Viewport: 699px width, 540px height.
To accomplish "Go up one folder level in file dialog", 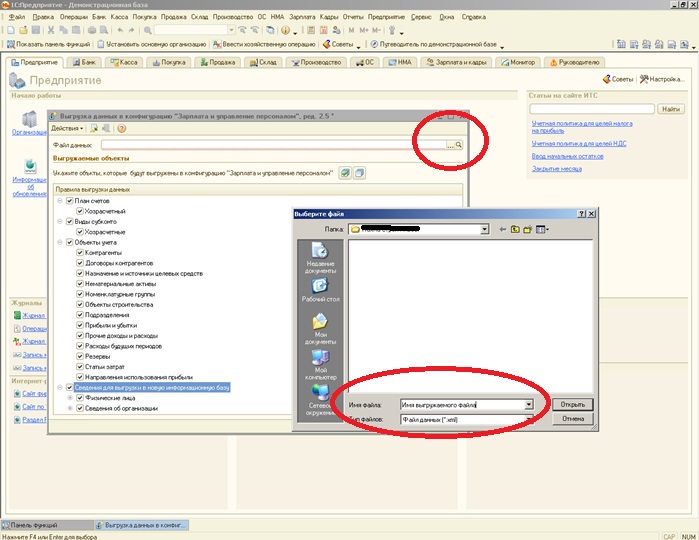I will pyautogui.click(x=515, y=229).
